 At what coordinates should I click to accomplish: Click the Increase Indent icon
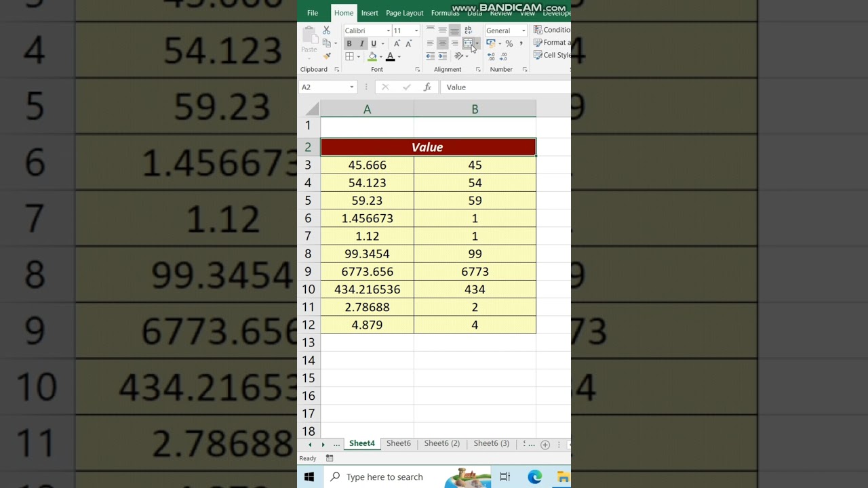pyautogui.click(x=442, y=56)
